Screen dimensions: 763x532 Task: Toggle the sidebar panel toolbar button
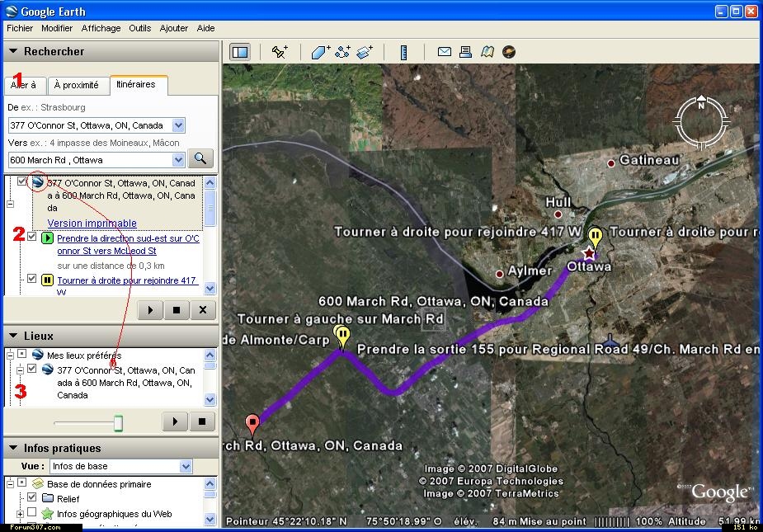(x=240, y=52)
